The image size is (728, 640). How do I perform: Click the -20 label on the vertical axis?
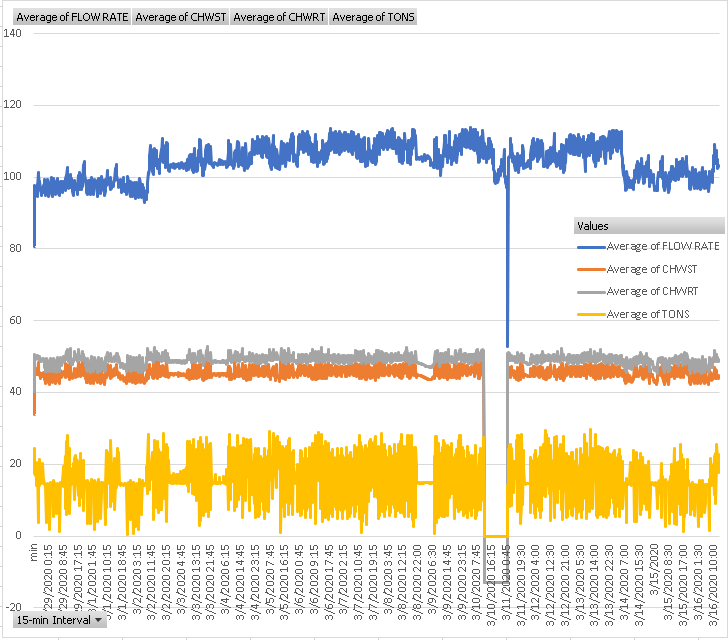click(x=13, y=607)
